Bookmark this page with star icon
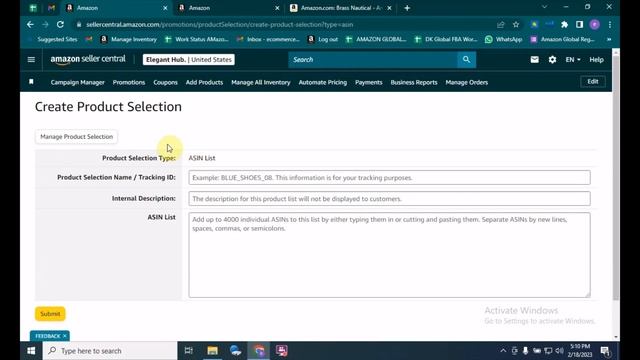The image size is (640, 360). click(x=516, y=24)
